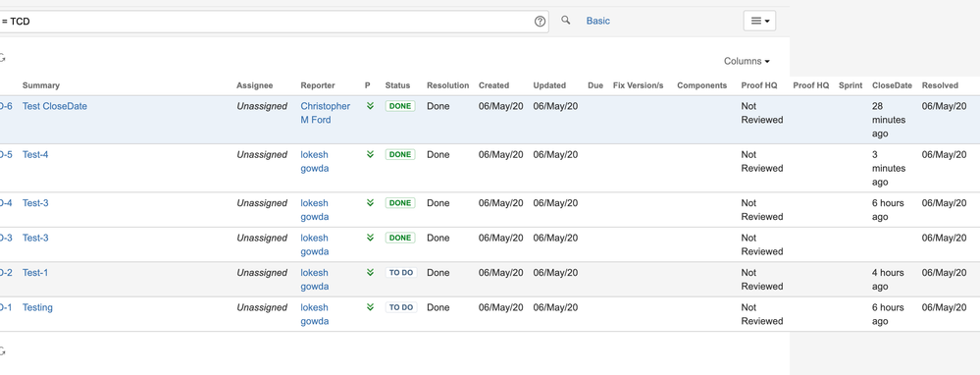Viewport: 980px width, 375px height.
Task: Click '4 hours ago' CloseDate cell
Action: point(888,280)
